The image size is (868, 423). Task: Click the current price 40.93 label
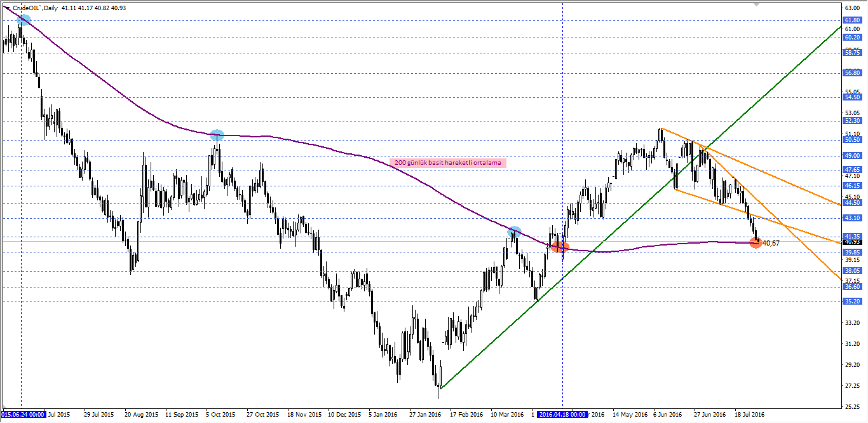click(x=852, y=242)
